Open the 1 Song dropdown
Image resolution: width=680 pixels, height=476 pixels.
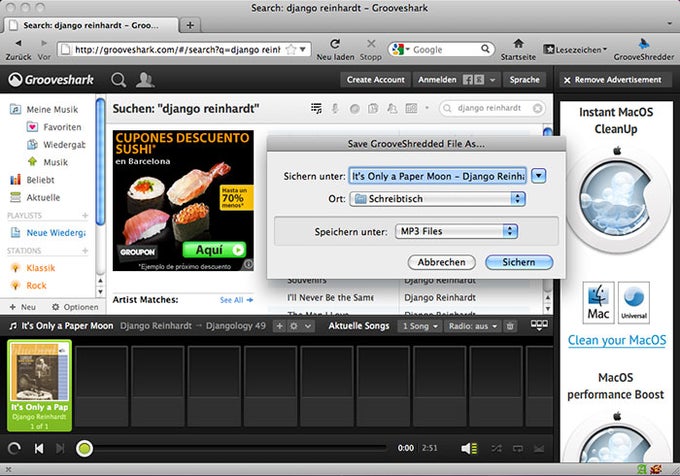[x=420, y=326]
